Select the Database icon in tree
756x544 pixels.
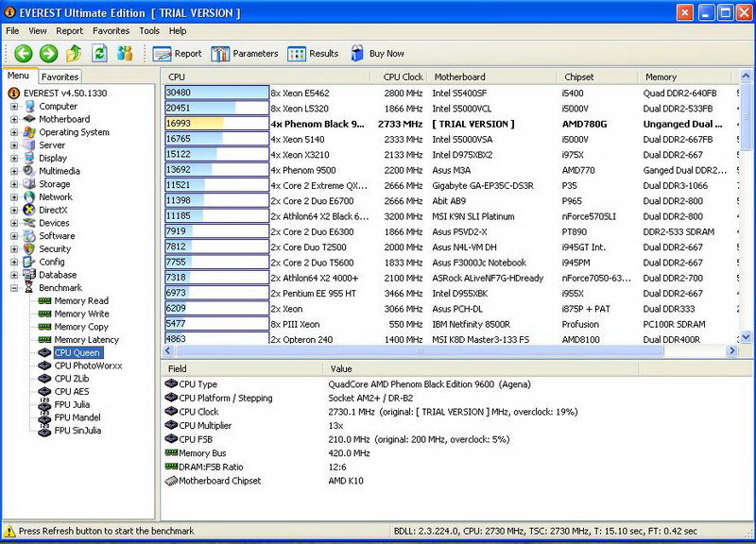point(29,275)
